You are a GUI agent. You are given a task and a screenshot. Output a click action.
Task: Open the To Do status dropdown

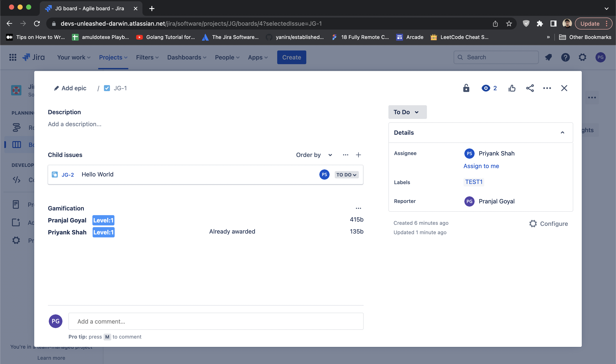point(407,112)
